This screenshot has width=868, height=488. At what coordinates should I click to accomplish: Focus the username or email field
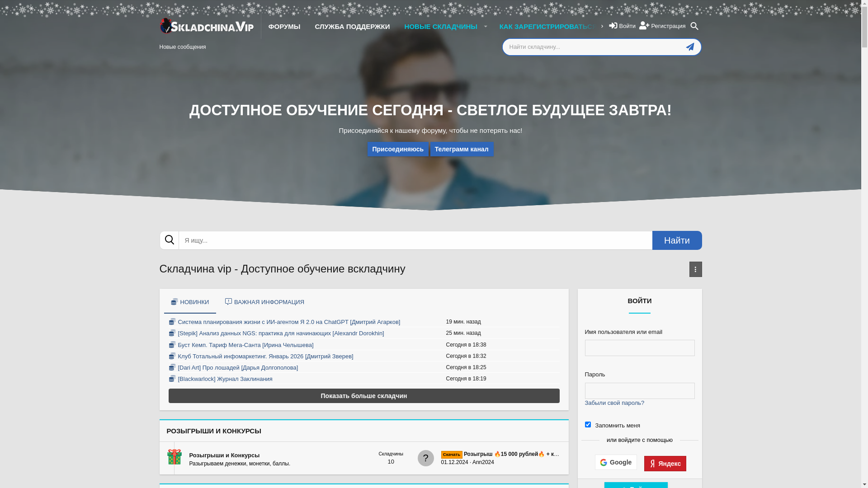tap(640, 348)
